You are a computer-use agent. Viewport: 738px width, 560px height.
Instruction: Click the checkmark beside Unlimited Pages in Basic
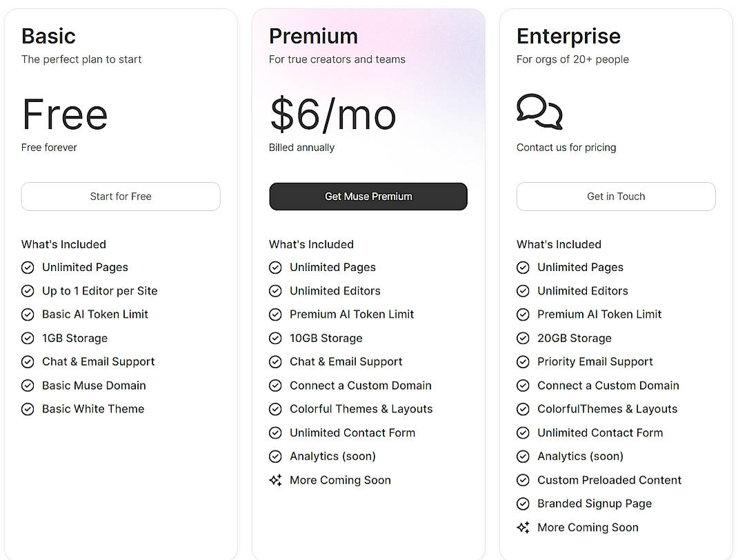point(28,267)
